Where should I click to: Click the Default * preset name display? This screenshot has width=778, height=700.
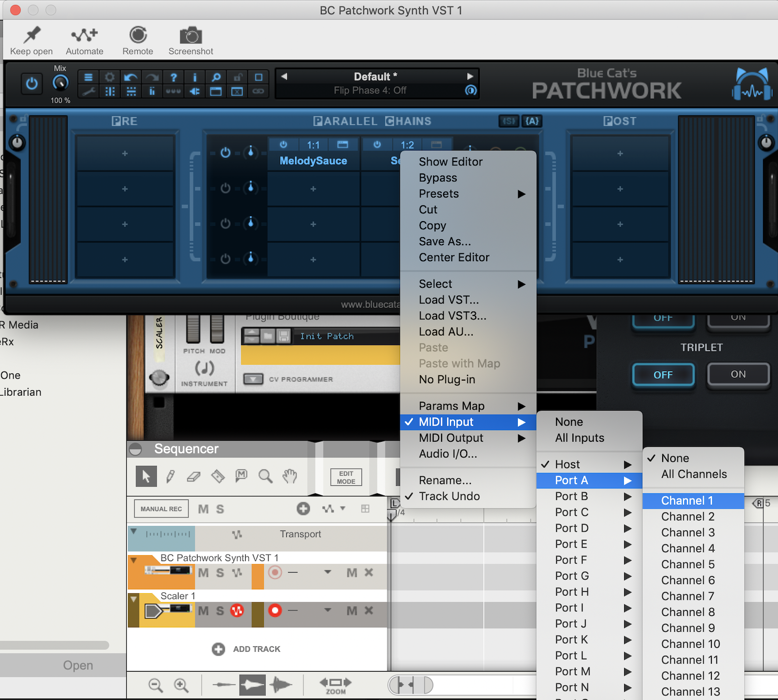[x=375, y=76]
